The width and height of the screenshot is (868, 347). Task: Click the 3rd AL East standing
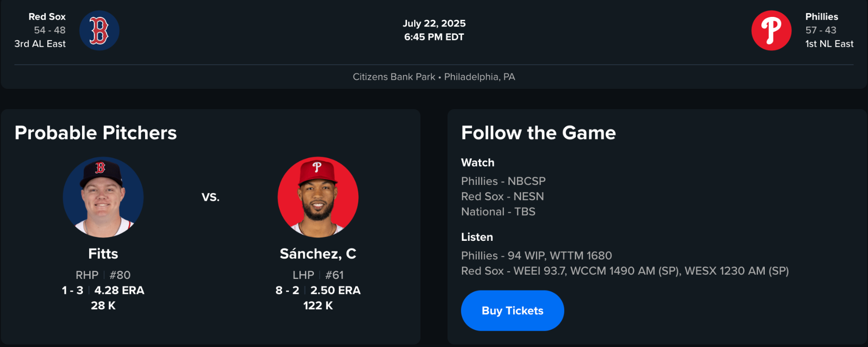[40, 43]
